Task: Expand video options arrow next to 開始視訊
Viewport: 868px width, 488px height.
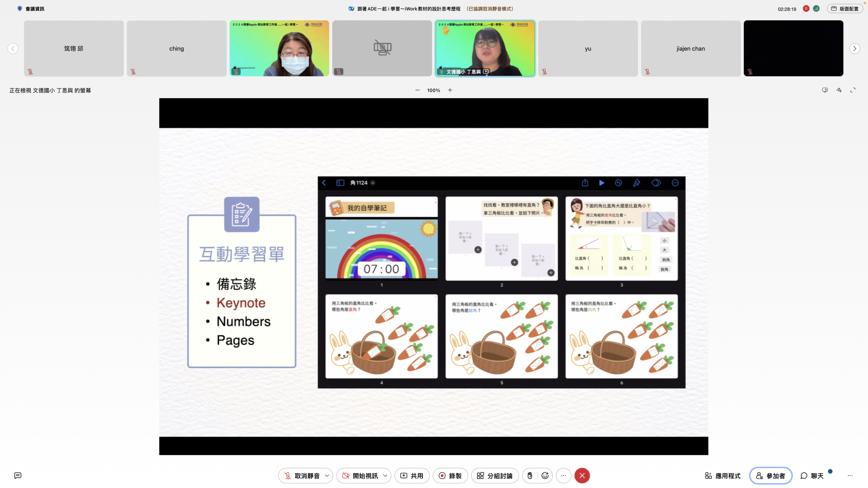Action: coord(385,475)
